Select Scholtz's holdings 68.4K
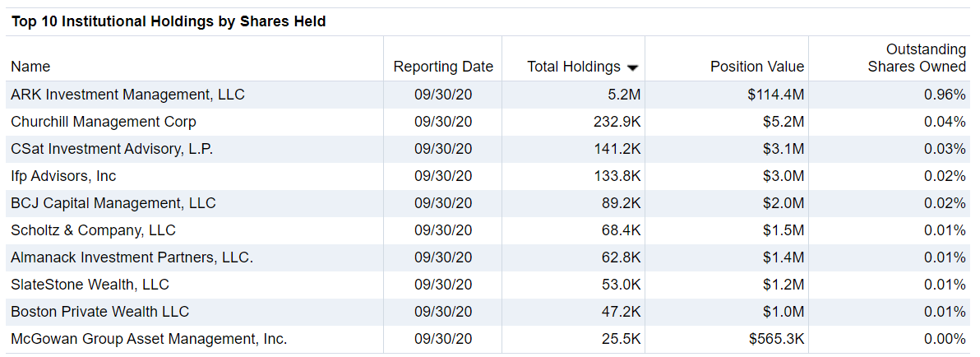This screenshot has width=980, height=357. [x=622, y=230]
